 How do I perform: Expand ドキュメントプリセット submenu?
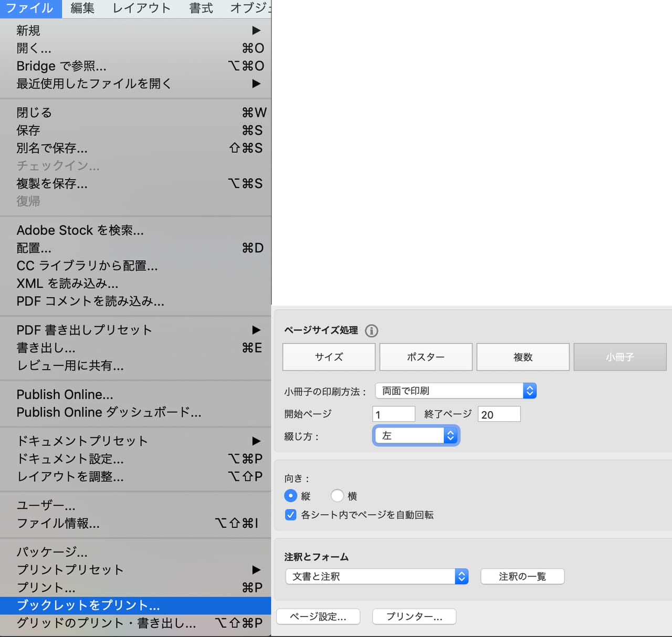point(135,441)
